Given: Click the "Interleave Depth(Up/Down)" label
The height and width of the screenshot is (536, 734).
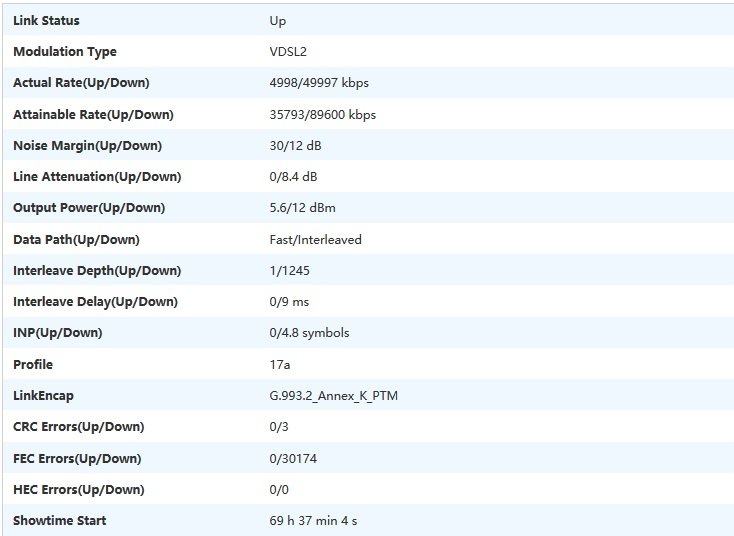Looking at the screenshot, I should (97, 271).
